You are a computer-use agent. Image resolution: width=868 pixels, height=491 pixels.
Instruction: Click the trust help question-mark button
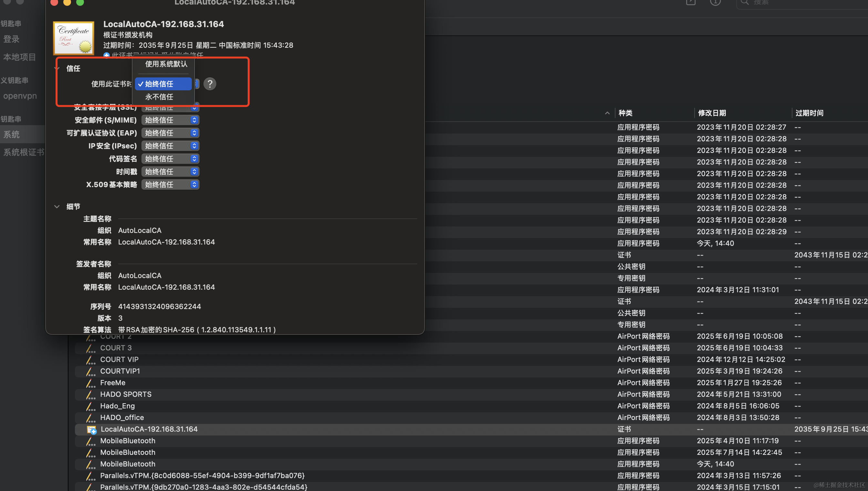210,84
